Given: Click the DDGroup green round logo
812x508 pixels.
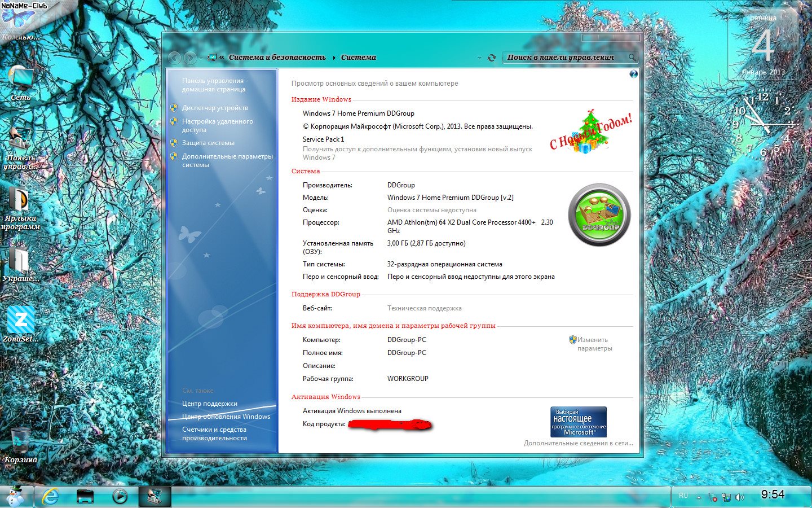Looking at the screenshot, I should click(599, 214).
